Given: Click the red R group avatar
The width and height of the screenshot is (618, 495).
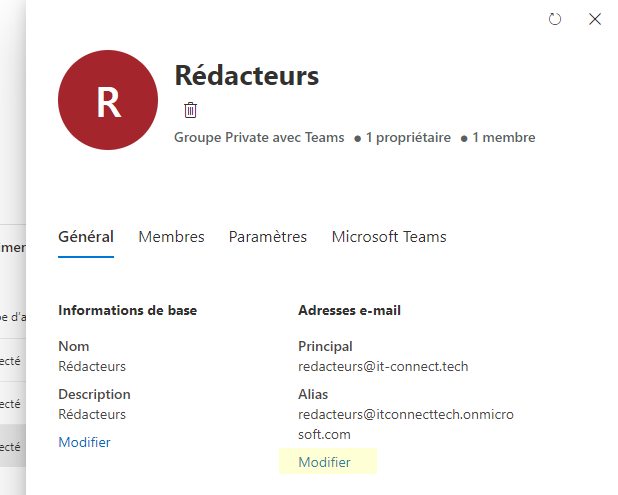Looking at the screenshot, I should (x=108, y=100).
